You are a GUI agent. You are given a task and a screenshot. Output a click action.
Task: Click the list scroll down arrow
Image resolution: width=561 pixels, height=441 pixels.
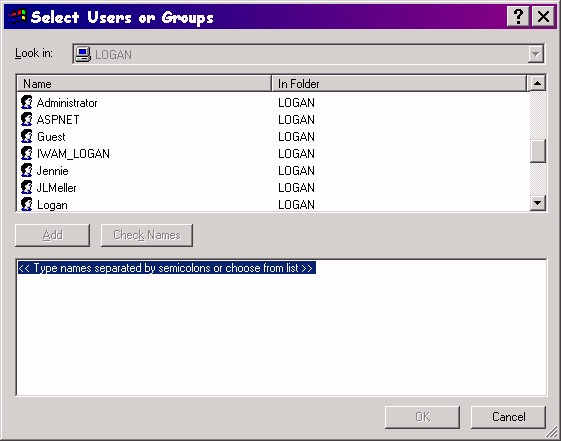point(537,203)
